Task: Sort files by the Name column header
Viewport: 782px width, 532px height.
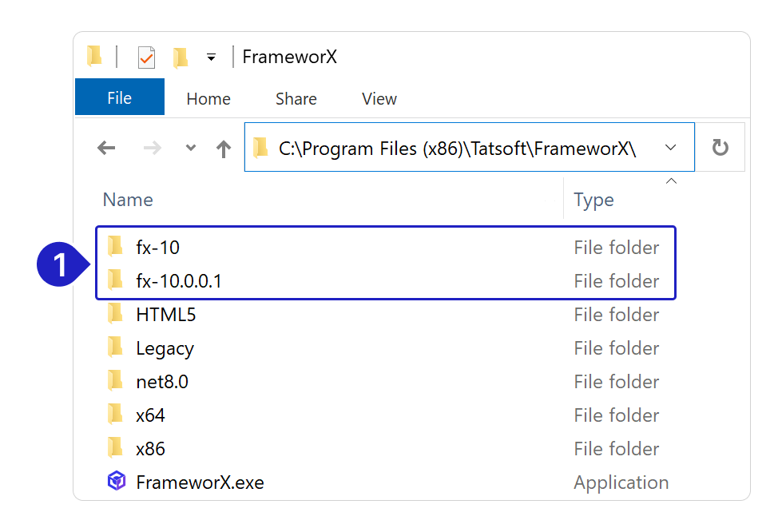Action: coord(128,200)
